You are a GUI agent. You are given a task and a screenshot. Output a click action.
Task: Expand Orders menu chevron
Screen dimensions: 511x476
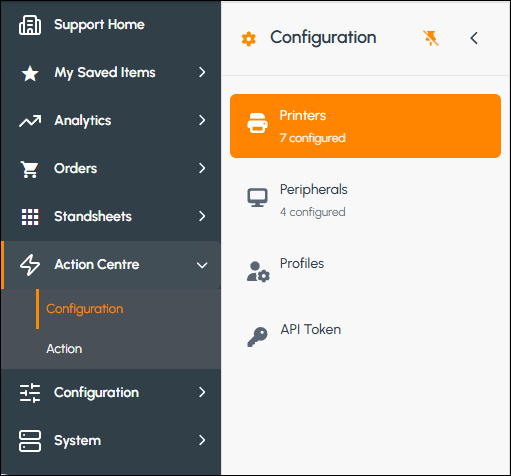click(202, 168)
